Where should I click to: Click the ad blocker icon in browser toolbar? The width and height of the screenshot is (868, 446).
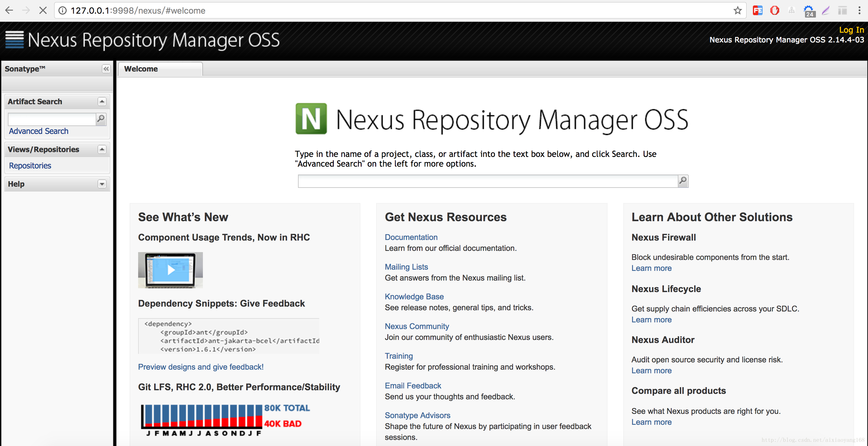775,10
